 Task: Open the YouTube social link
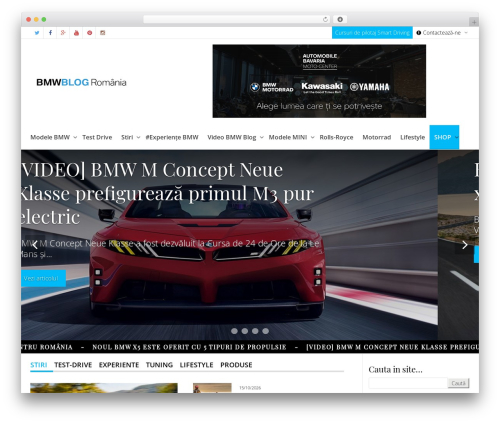(x=76, y=33)
